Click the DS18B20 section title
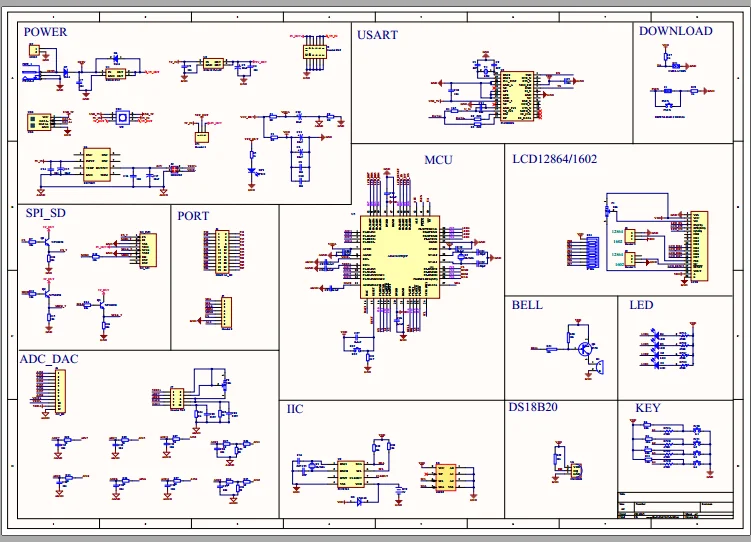The height and width of the screenshot is (542, 751). (533, 407)
